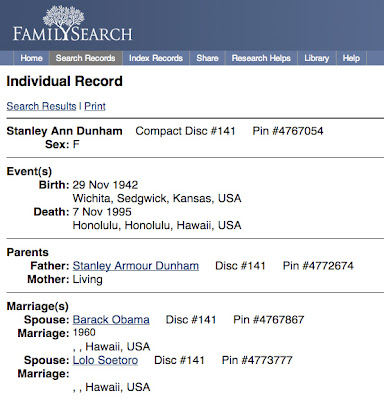This screenshot has width=384, height=400.
Task: Open the Home tab
Action: pos(31,58)
